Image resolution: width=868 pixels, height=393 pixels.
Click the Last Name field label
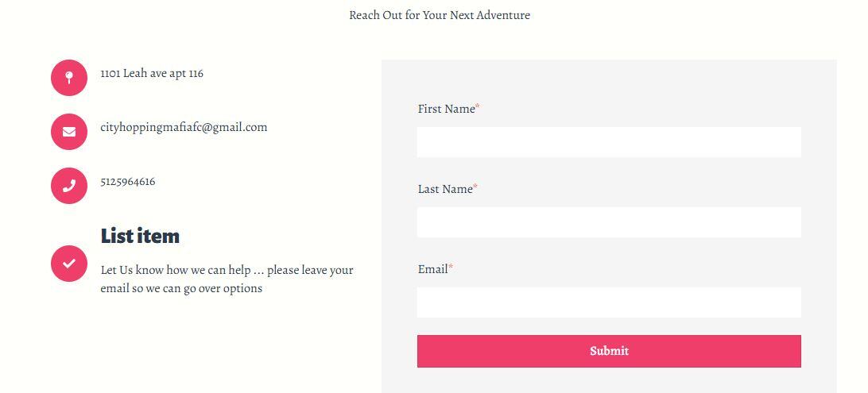(445, 189)
